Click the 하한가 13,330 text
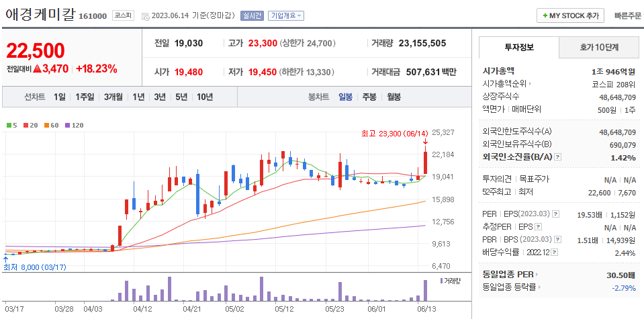The image size is (644, 319). [306, 73]
